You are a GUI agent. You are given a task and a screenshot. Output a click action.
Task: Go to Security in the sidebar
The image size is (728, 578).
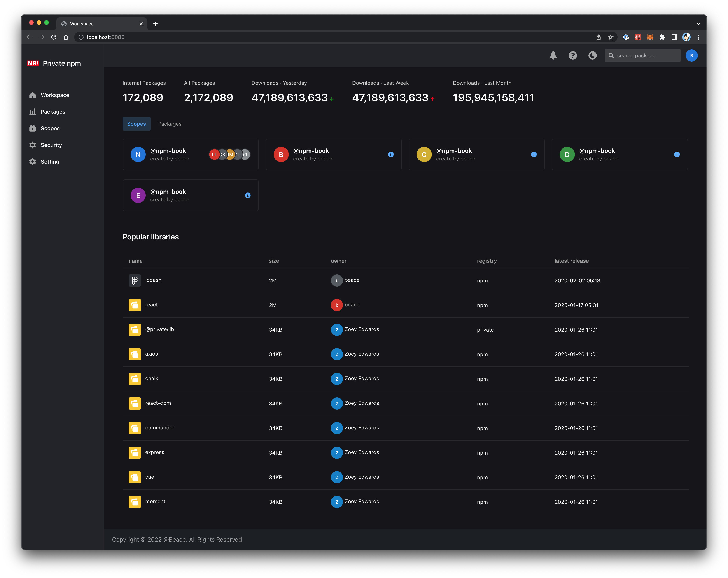click(51, 145)
